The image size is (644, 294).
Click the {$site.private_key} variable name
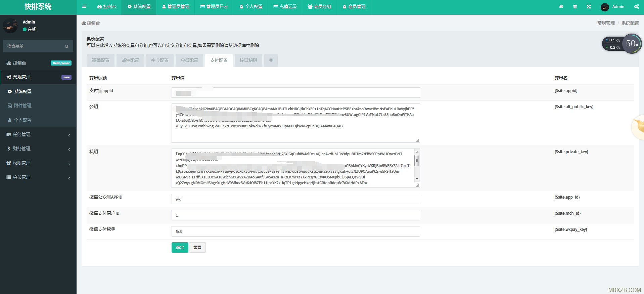pyautogui.click(x=571, y=152)
